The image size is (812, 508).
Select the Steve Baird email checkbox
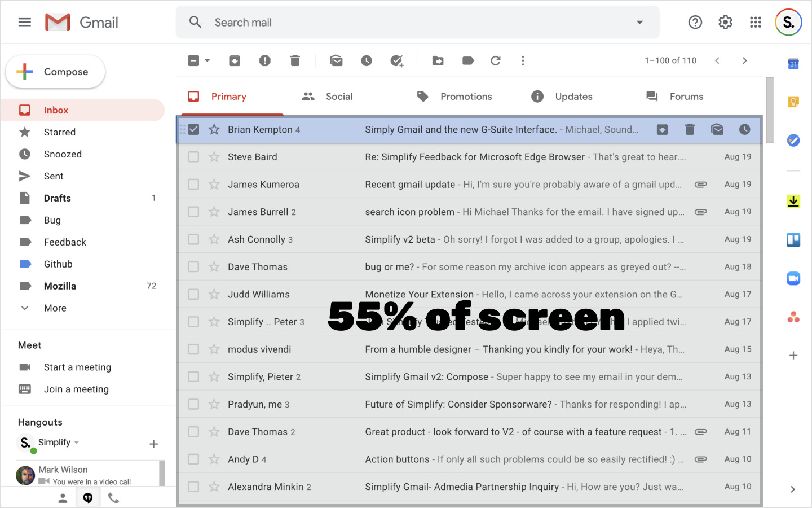pyautogui.click(x=193, y=157)
